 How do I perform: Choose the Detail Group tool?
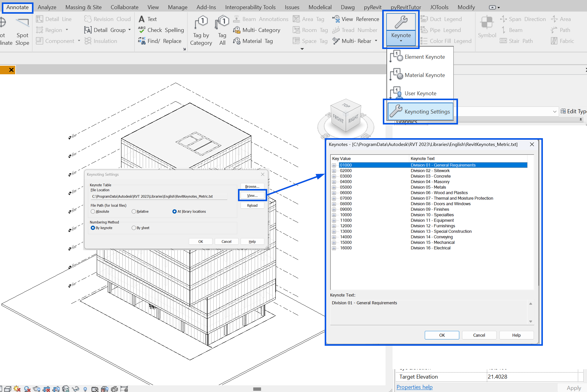pos(105,30)
